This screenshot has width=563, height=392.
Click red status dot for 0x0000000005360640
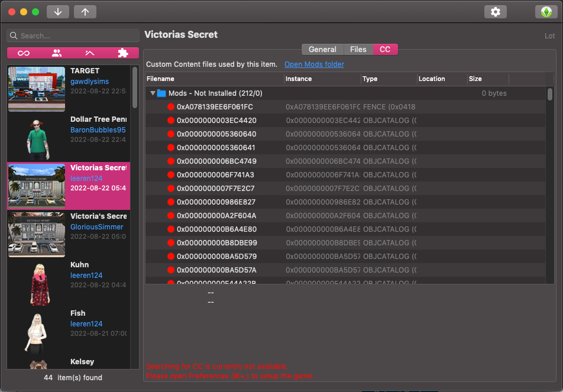(171, 134)
